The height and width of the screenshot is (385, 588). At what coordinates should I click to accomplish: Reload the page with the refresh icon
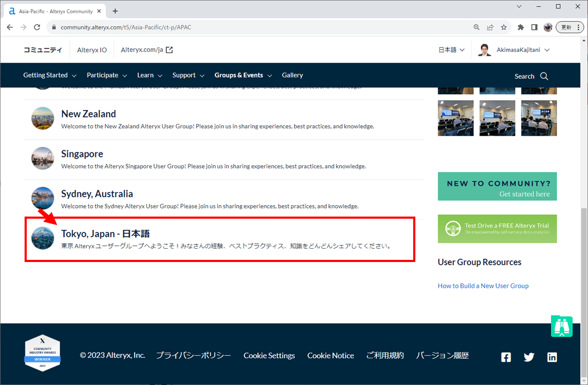pos(37,27)
